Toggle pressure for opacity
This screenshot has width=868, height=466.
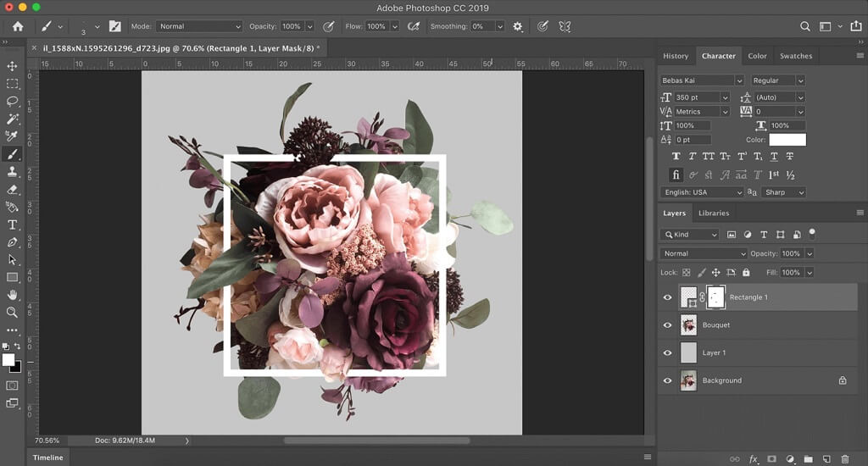pos(328,26)
